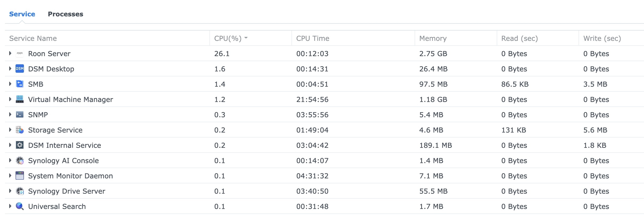
Task: Click the Roon Server icon
Action: coord(20,53)
